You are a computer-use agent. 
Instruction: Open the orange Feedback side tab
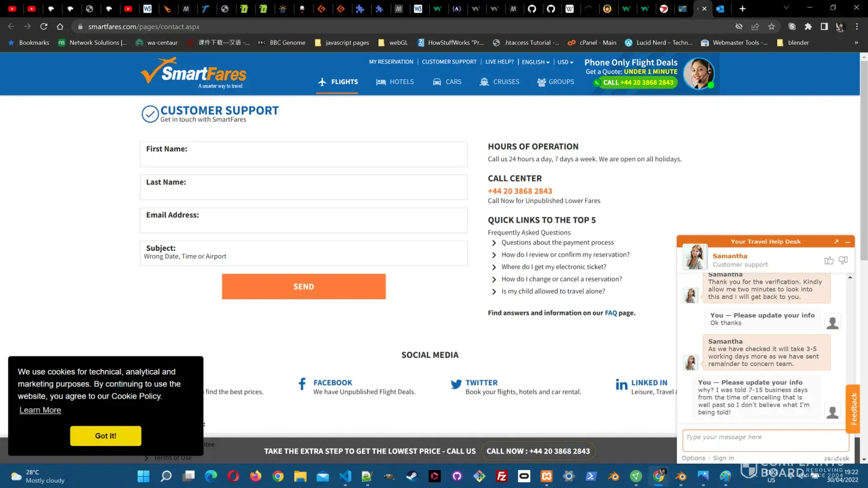(x=853, y=409)
